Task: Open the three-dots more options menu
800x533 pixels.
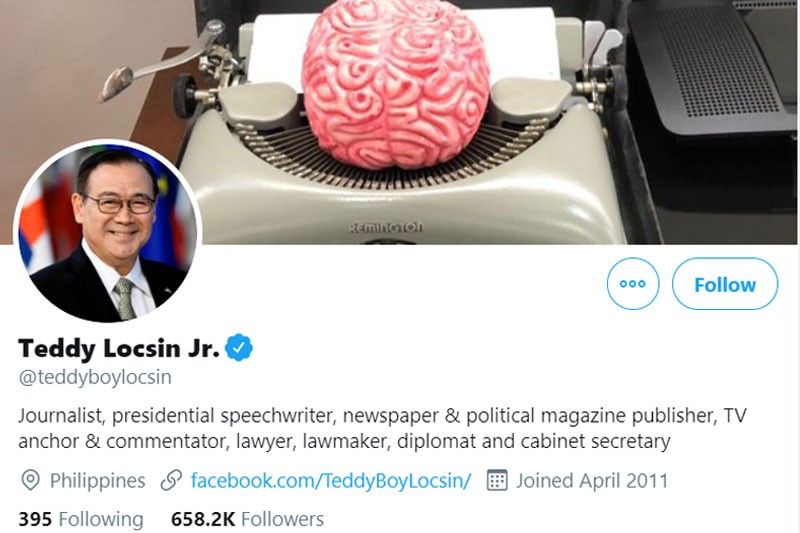Action: [x=633, y=284]
